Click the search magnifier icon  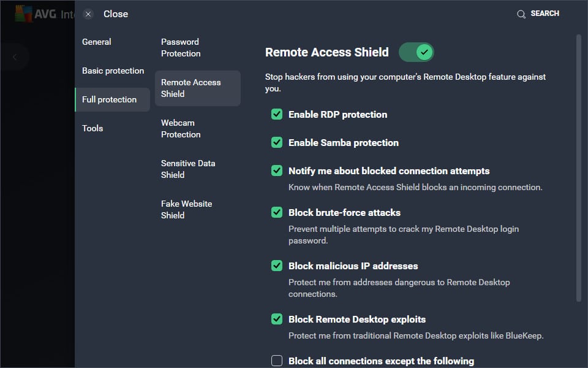coord(521,14)
